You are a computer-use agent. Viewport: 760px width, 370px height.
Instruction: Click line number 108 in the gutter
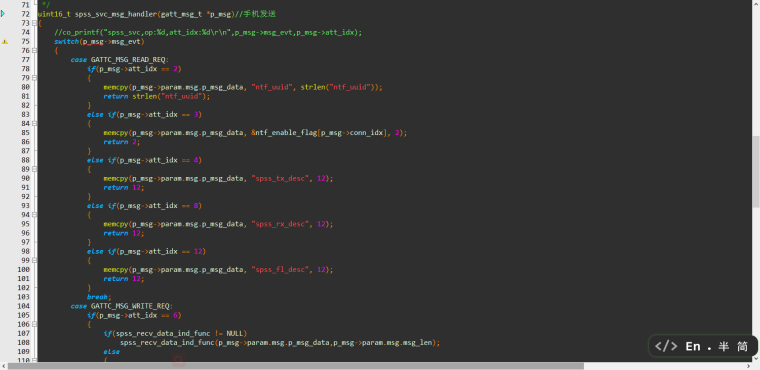coord(24,342)
